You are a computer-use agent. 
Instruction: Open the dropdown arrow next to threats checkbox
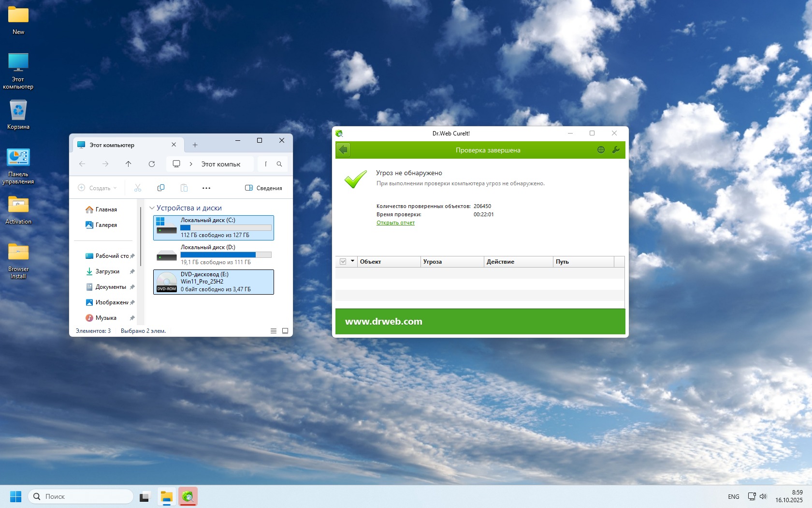[353, 261]
